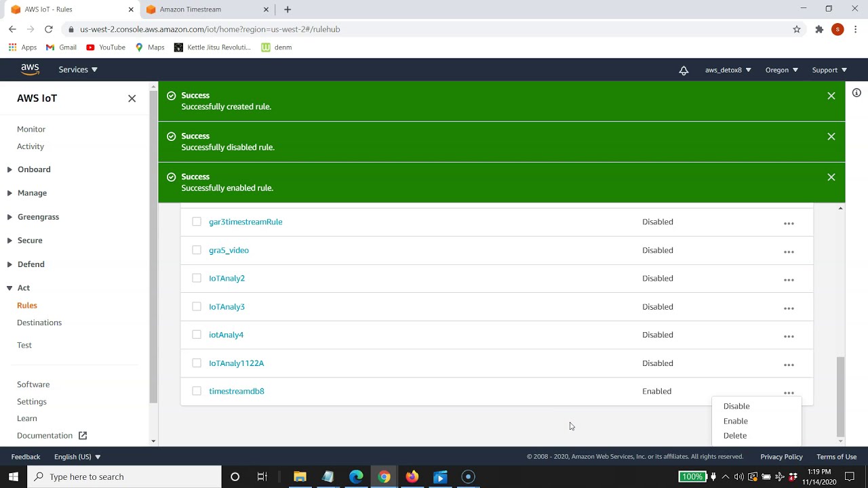This screenshot has height=488, width=868.
Task: Click the info panel icon
Action: pos(856,93)
